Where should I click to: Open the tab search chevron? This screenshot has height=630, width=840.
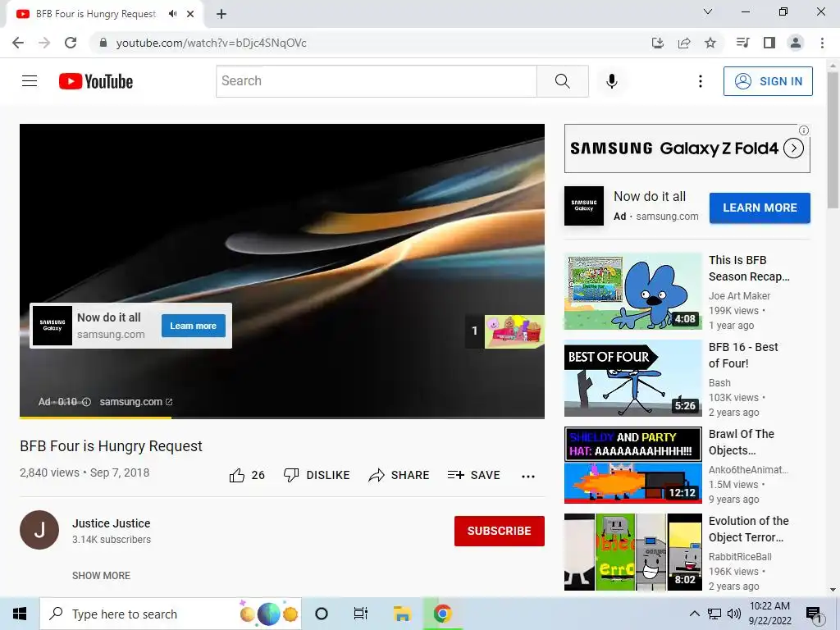click(x=708, y=11)
